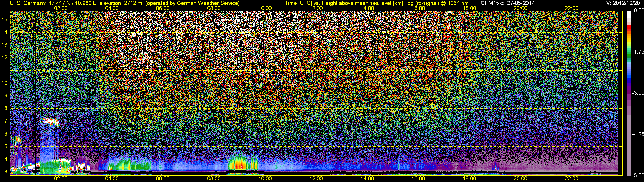Click the "04:00" label on the lower time axis
Image resolution: width=644 pixels, height=182 pixels.
pyautogui.click(x=112, y=179)
